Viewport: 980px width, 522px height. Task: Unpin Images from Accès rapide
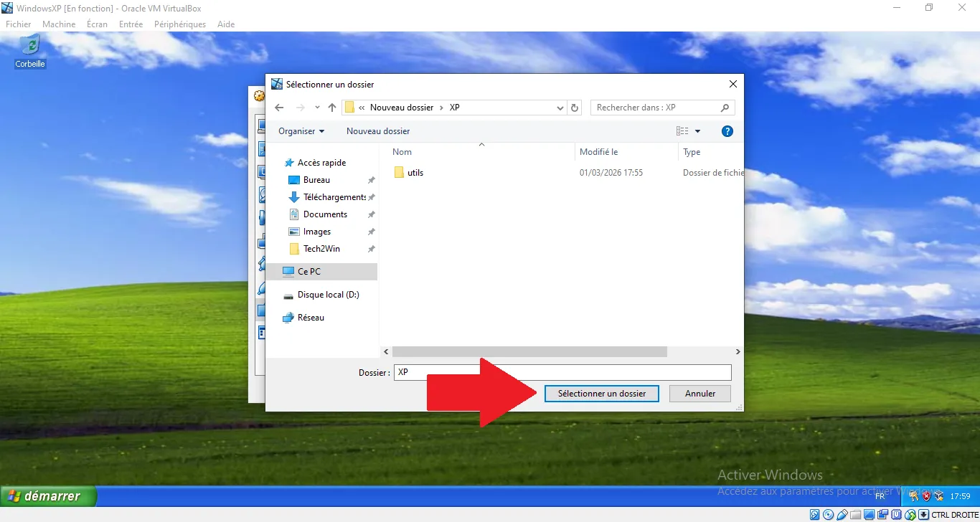[371, 231]
